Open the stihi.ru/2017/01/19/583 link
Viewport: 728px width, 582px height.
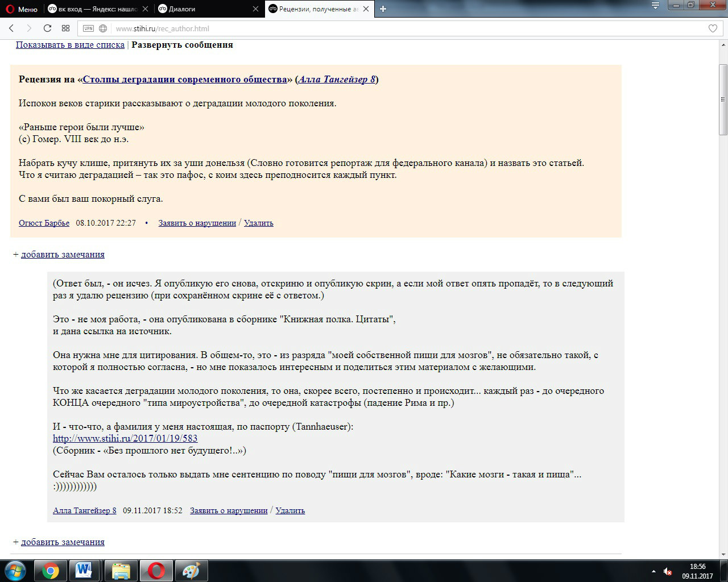(125, 439)
